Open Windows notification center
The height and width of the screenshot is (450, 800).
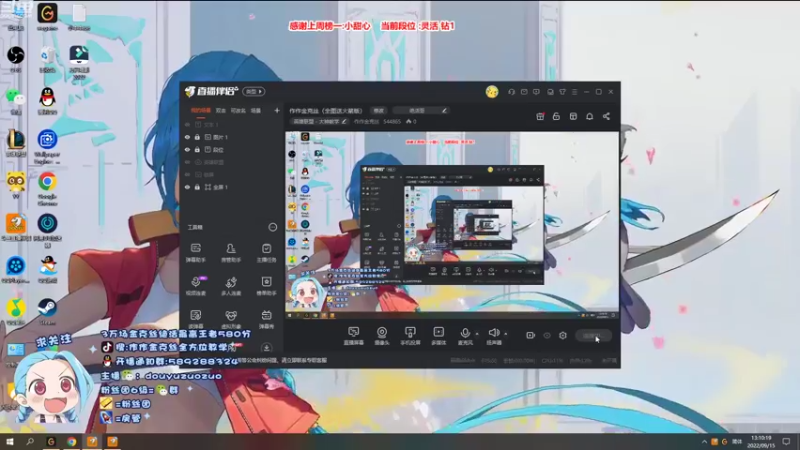click(786, 441)
